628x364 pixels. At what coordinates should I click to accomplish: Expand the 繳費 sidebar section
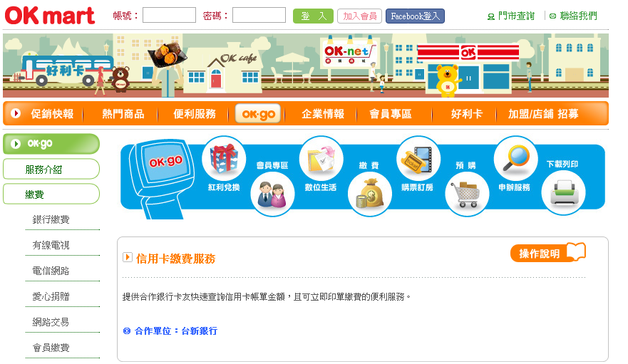[51, 194]
